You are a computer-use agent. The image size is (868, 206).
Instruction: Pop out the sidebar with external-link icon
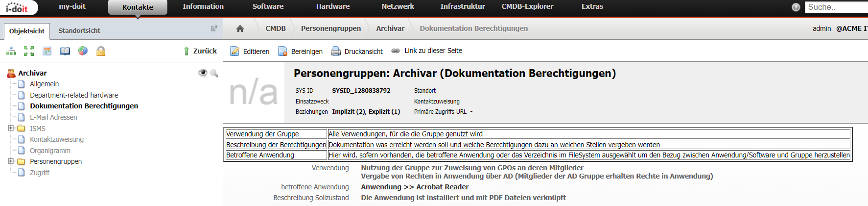214,29
